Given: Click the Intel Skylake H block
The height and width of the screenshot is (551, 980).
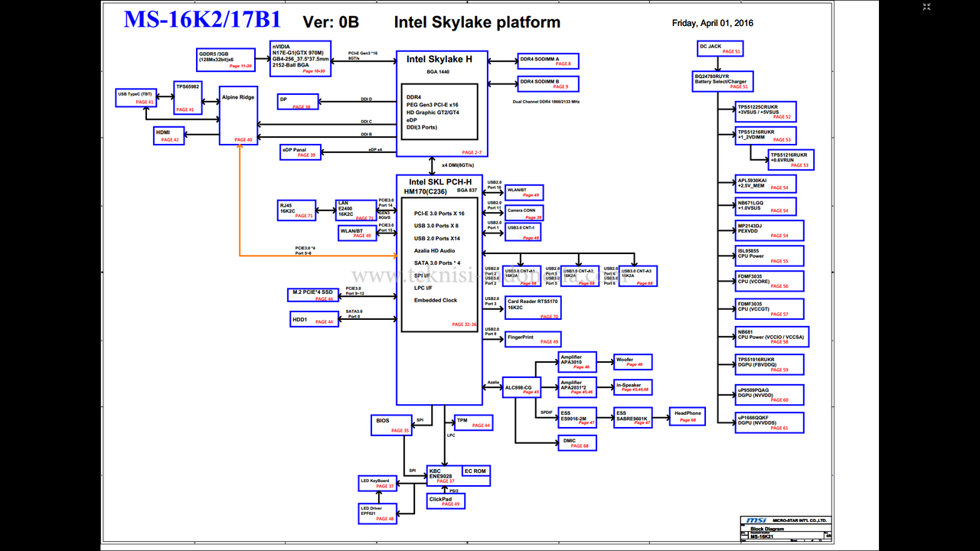Looking at the screenshot, I should click(442, 105).
